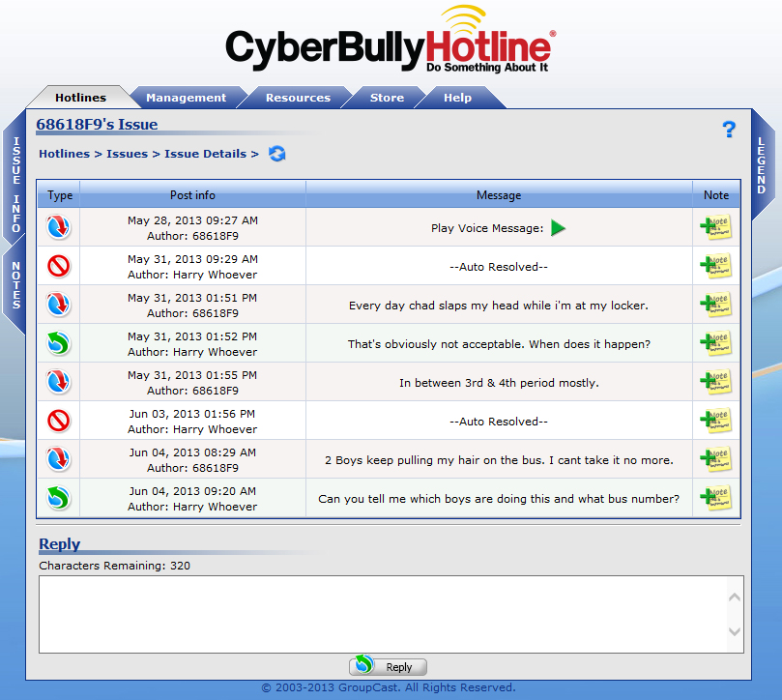Screen dimensions: 782x700
Task: Click the refresh icon after the Issue Details breadcrumb
Action: tap(277, 154)
